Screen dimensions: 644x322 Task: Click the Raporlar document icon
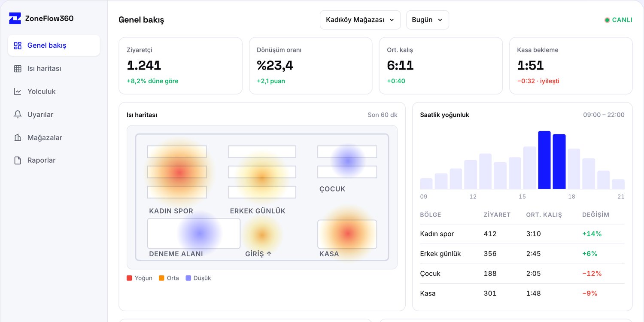pos(18,161)
